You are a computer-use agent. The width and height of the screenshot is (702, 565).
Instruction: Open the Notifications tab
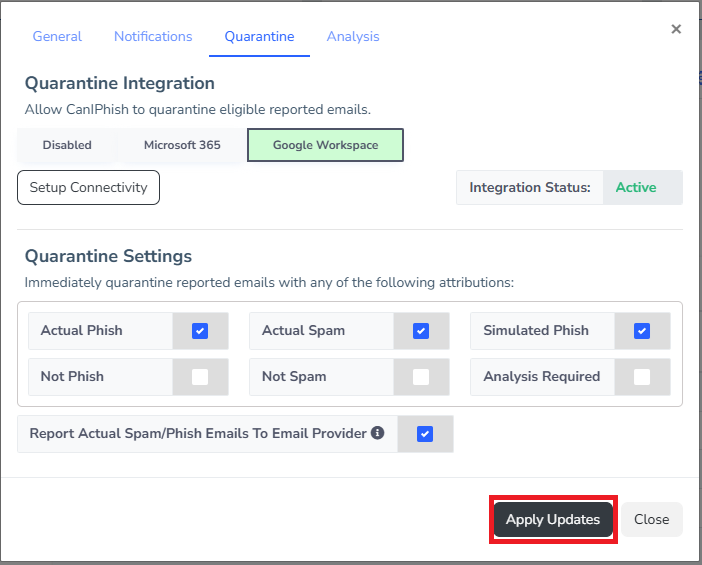pos(153,37)
